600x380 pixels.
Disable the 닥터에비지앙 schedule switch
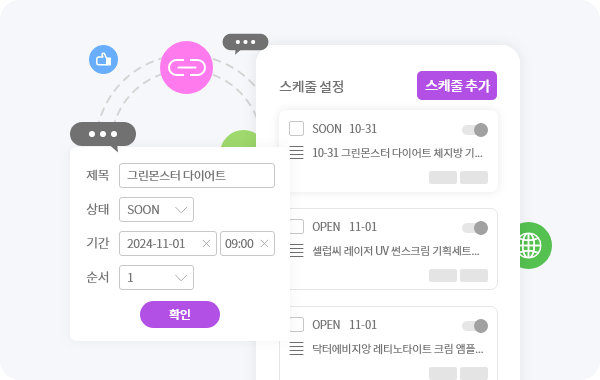(x=475, y=326)
